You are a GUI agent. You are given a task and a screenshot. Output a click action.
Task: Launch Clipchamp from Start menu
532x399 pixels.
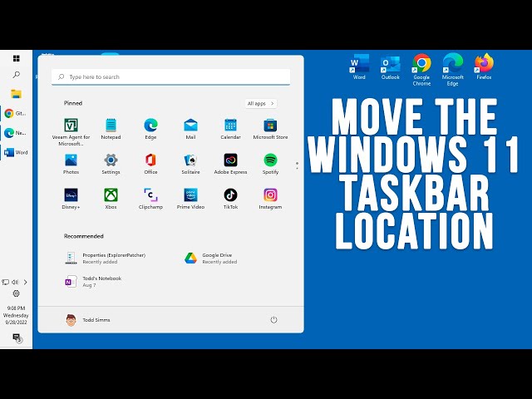pyautogui.click(x=150, y=199)
